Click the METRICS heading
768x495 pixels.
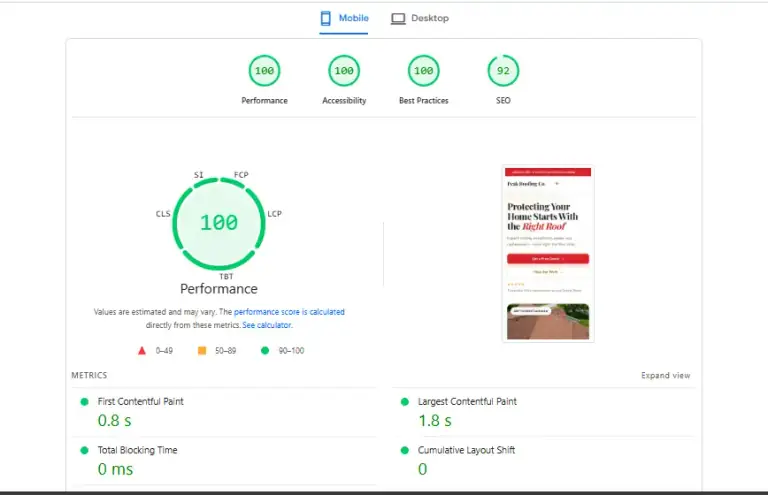click(x=89, y=376)
